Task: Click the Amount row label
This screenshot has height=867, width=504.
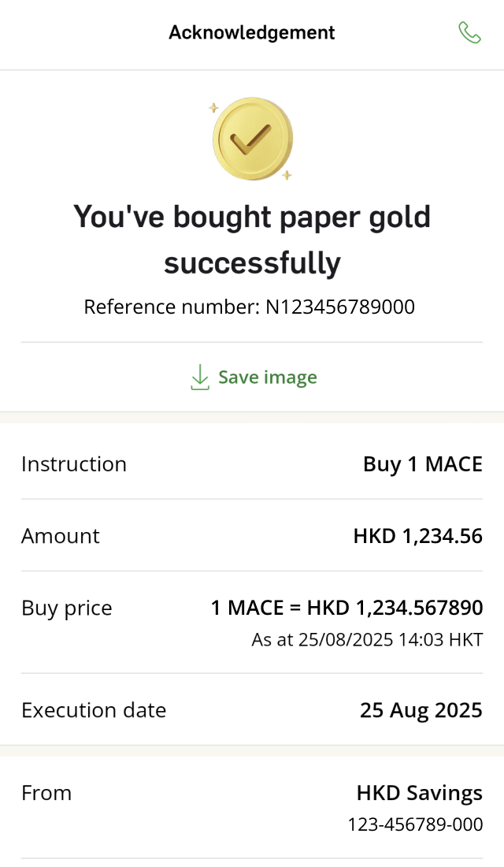Action: tap(61, 536)
